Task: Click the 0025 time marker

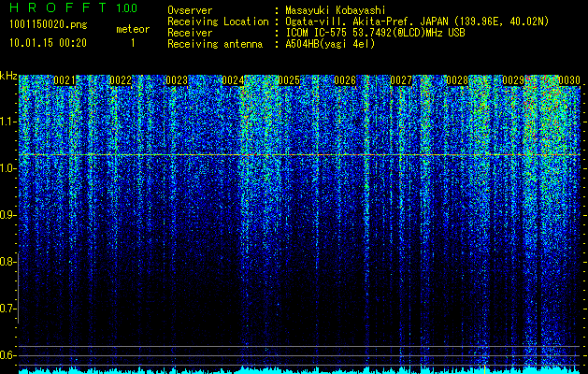Action: point(289,80)
